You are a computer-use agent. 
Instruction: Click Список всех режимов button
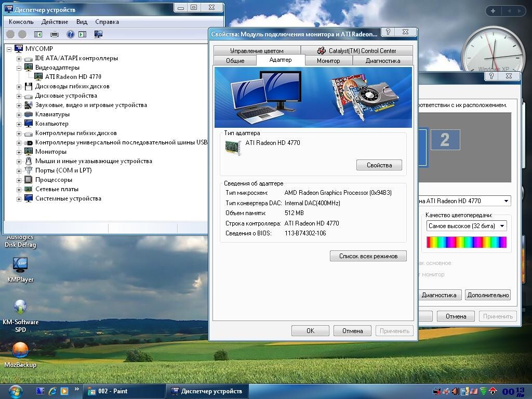coord(368,256)
